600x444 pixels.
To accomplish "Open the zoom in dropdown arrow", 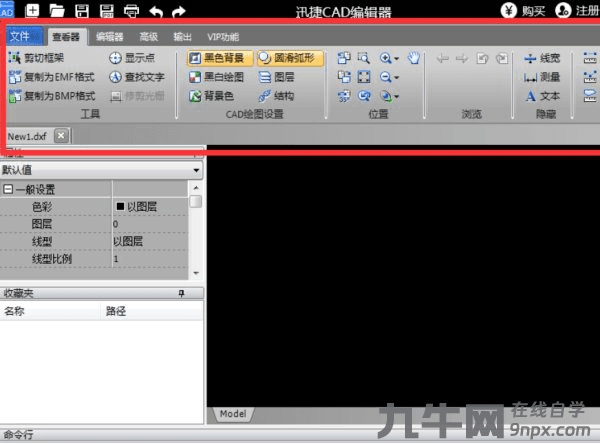I will 396,58.
